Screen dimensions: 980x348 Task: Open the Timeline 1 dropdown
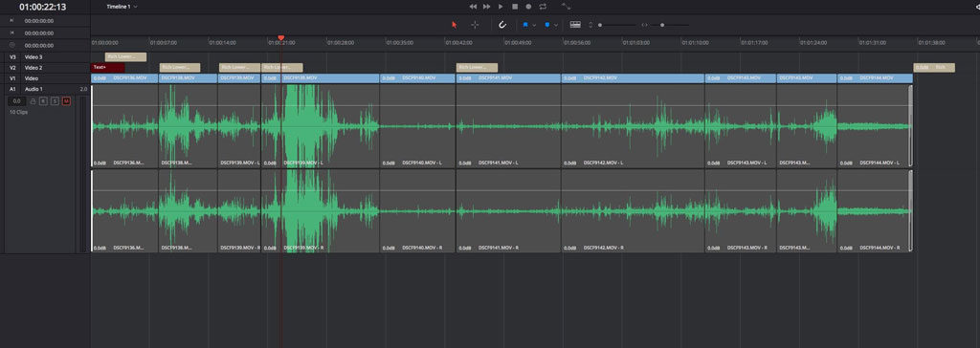click(122, 7)
